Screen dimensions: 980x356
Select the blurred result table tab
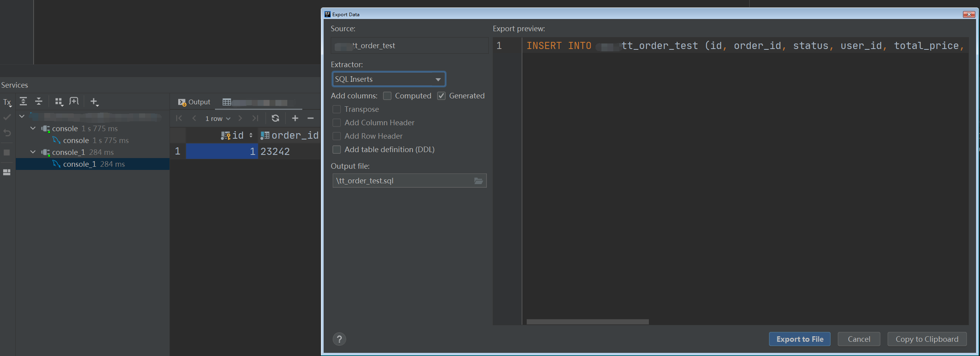[x=259, y=103]
